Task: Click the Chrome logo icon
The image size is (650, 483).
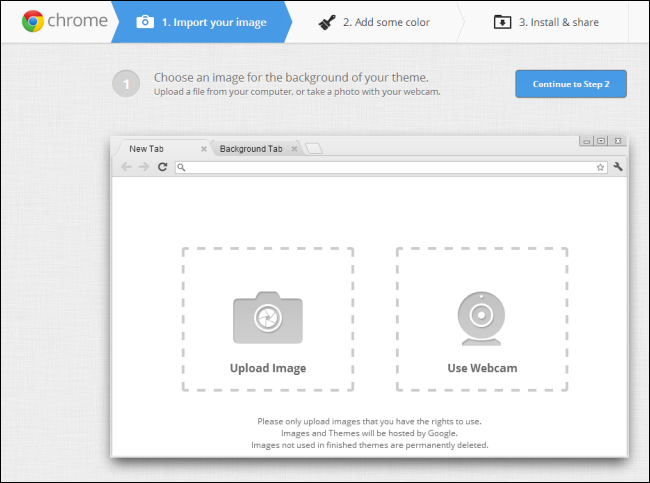Action: [33, 21]
